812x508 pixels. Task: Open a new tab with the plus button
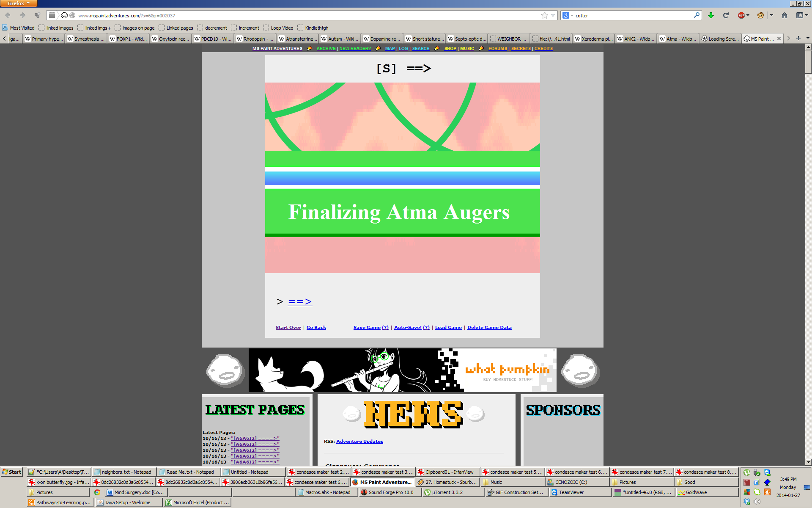pos(798,39)
